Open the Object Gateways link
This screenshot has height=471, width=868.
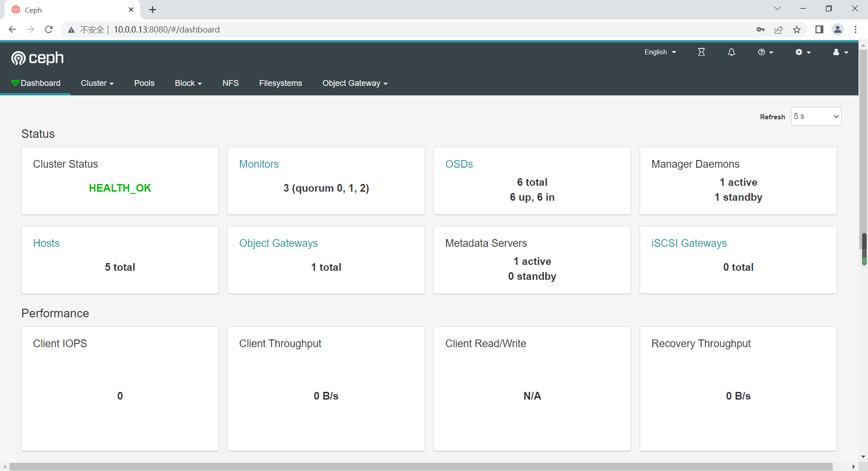click(278, 243)
